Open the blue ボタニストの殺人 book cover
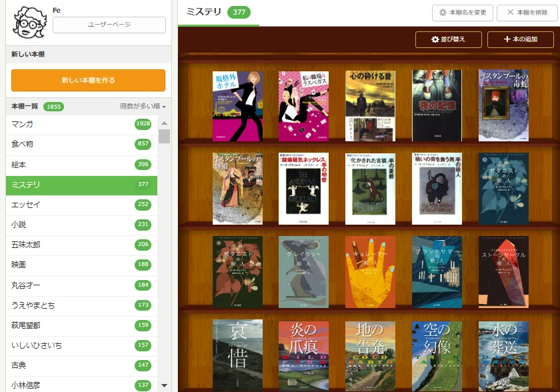 503,189
